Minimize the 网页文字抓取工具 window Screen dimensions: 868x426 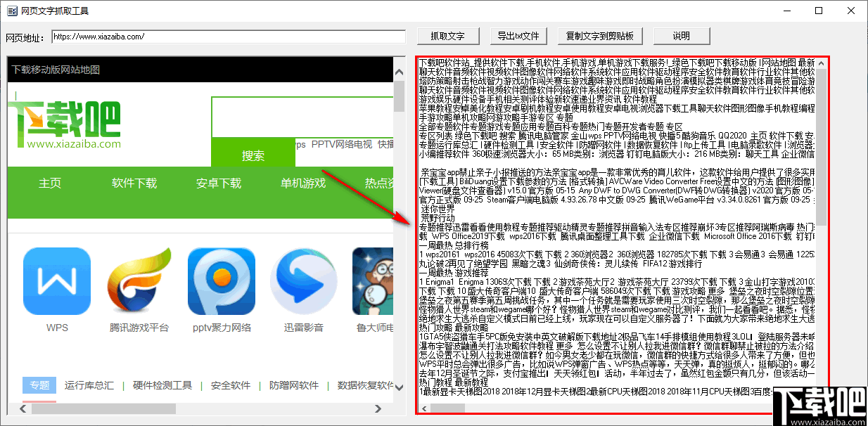click(786, 11)
